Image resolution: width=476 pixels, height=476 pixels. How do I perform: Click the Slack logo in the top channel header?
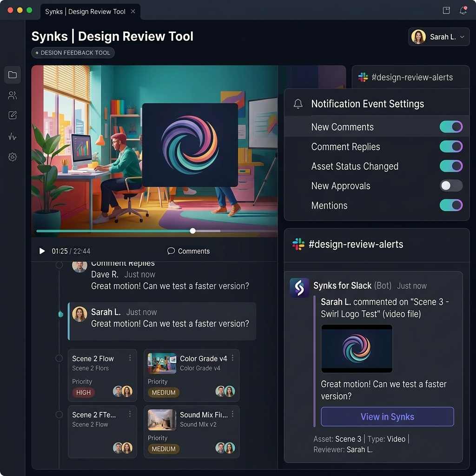[363, 78]
